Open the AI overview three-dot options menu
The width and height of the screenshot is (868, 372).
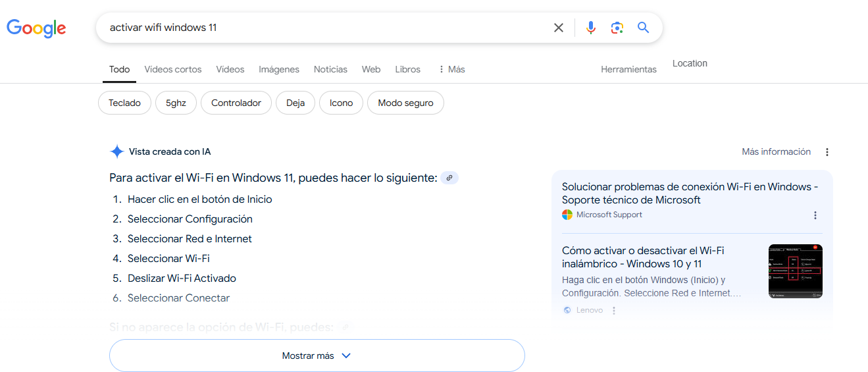pos(827,152)
